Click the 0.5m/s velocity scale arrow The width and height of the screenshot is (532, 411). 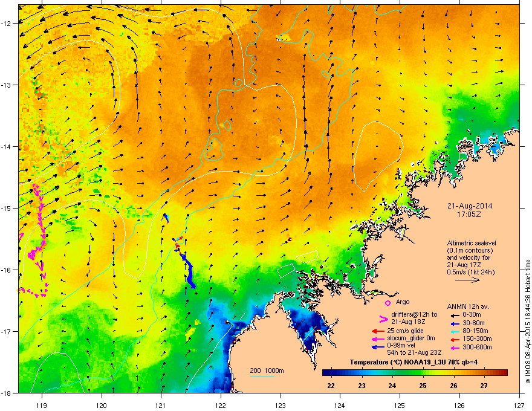tap(467, 280)
